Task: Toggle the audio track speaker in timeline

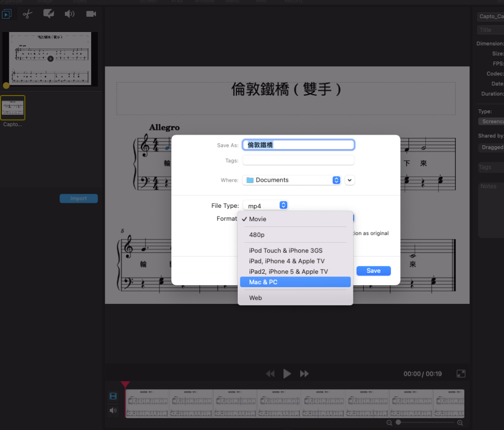Action: (113, 410)
